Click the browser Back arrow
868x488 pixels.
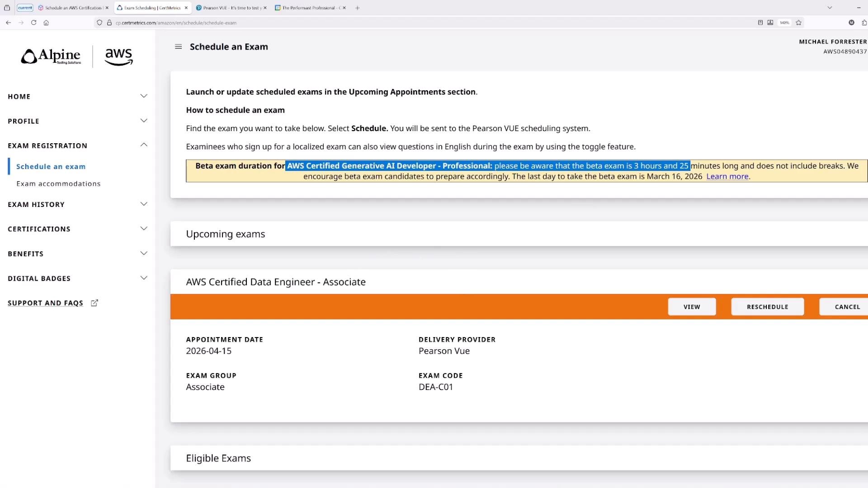point(8,23)
